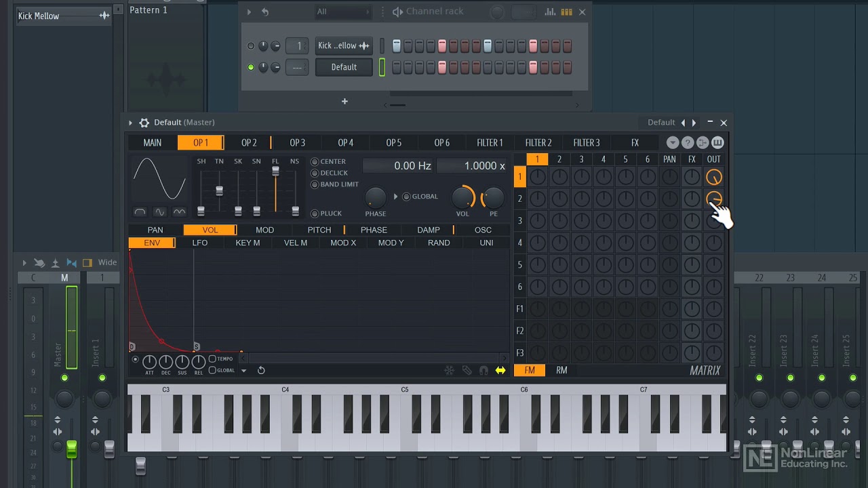The width and height of the screenshot is (868, 488).
Task: Toggle step/piano roll view icon in Channel rack
Action: coord(566,12)
